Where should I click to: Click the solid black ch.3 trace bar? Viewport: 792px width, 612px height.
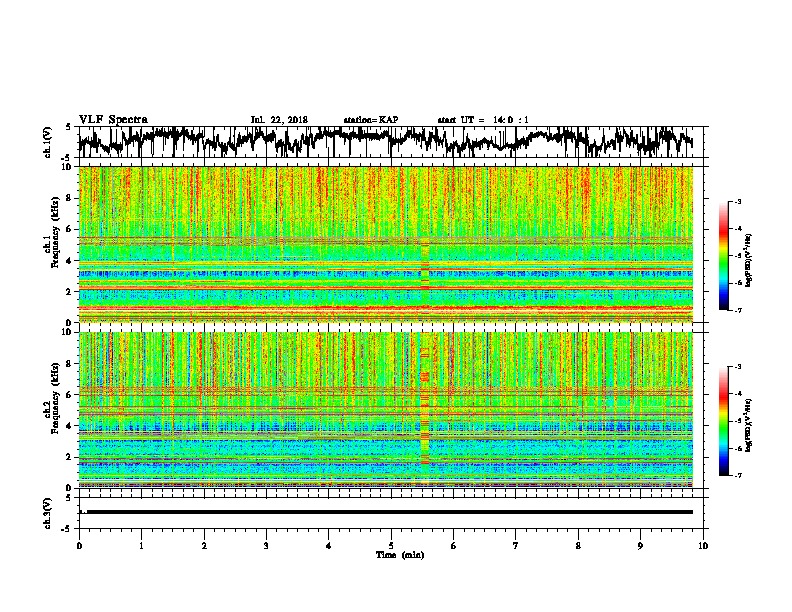click(389, 512)
